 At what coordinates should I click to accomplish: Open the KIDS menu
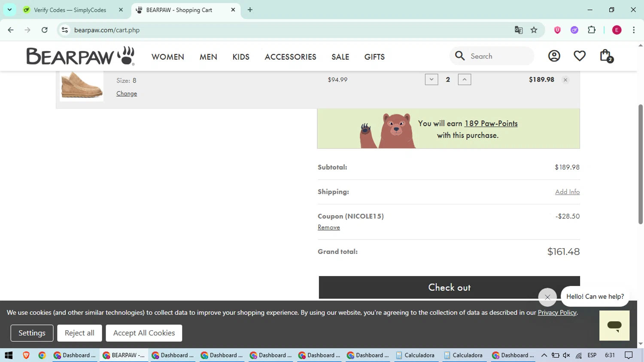241,57
